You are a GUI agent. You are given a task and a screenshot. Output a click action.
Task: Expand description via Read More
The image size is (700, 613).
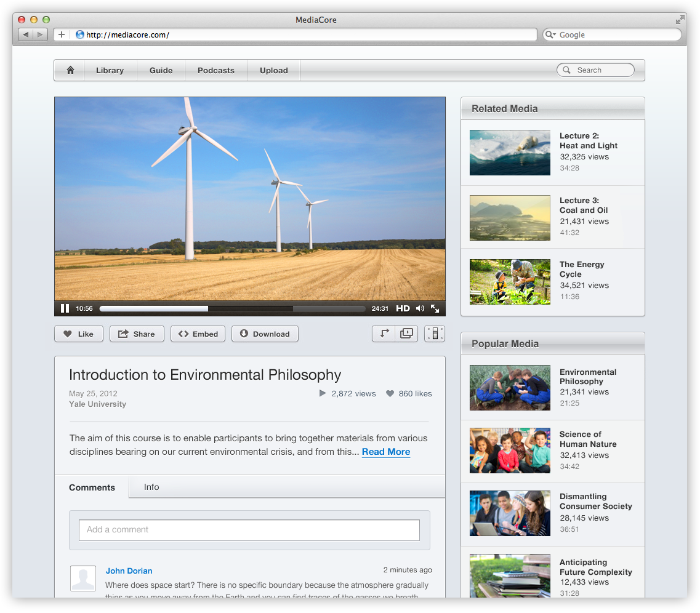(x=385, y=452)
